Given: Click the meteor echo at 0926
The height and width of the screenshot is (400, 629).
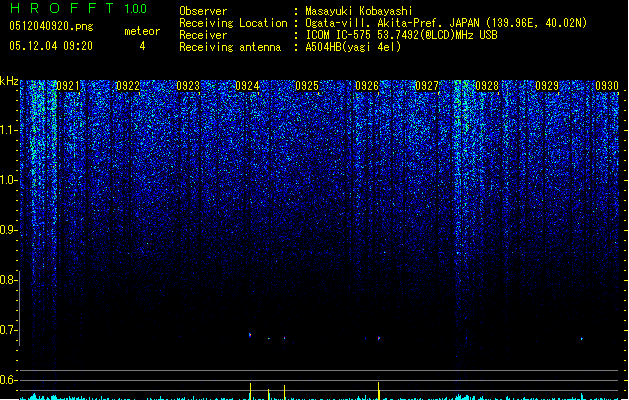Looking at the screenshot, I should [379, 338].
